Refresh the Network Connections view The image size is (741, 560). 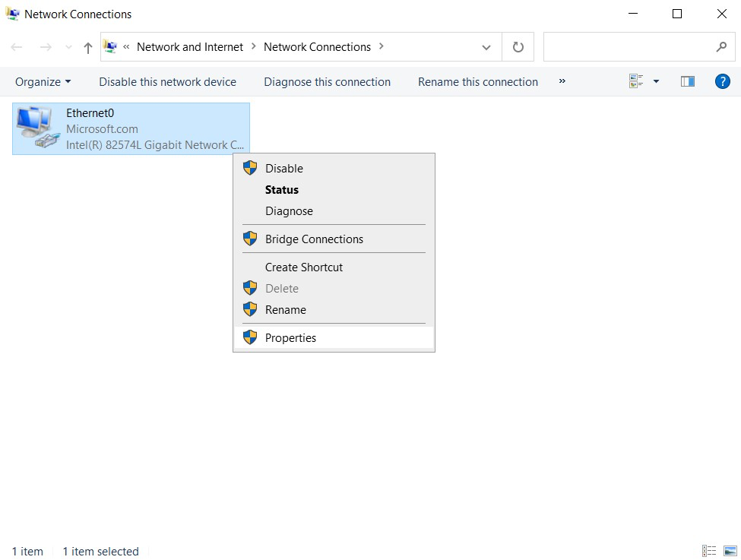point(518,47)
